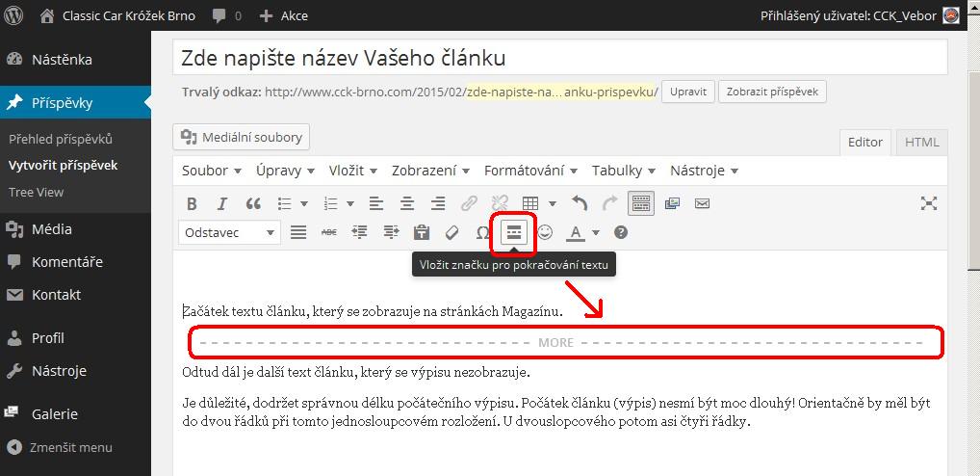Toggle paste as plain text
980x476 pixels.
pos(422,232)
